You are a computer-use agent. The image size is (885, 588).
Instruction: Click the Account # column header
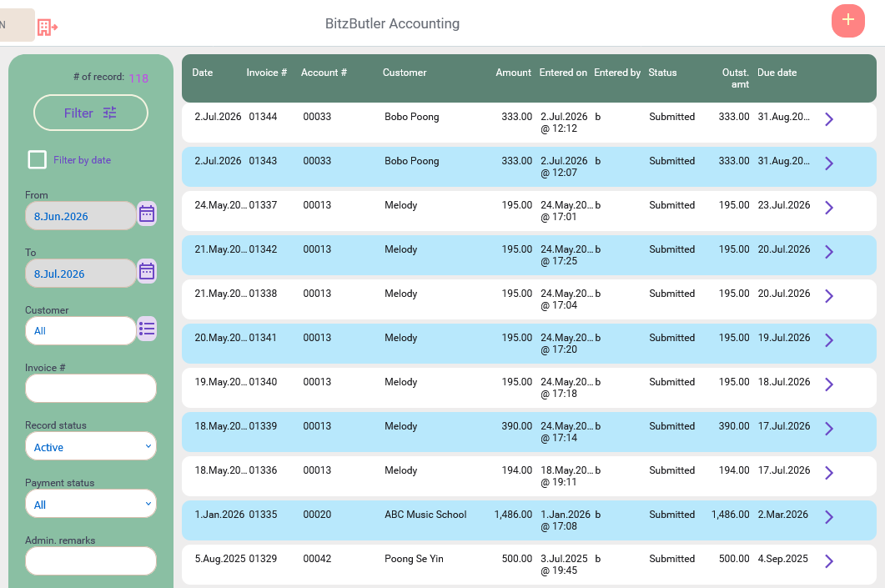click(x=324, y=73)
